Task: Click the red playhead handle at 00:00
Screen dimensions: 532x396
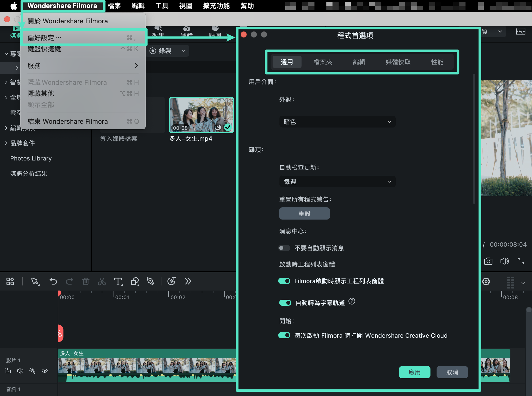Action: (59, 294)
